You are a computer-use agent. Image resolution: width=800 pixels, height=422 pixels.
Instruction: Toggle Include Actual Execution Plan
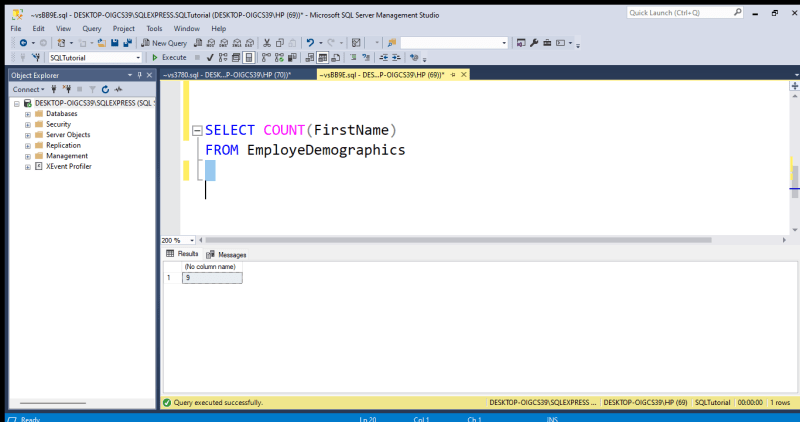[x=266, y=58]
